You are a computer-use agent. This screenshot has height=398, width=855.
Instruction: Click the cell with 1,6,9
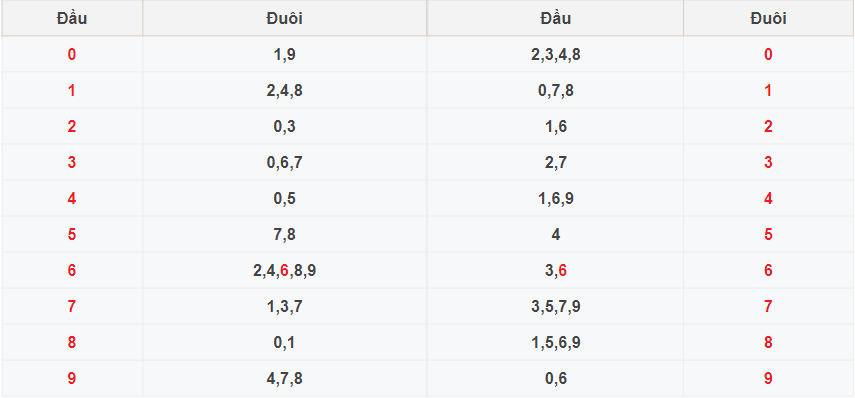click(555, 198)
